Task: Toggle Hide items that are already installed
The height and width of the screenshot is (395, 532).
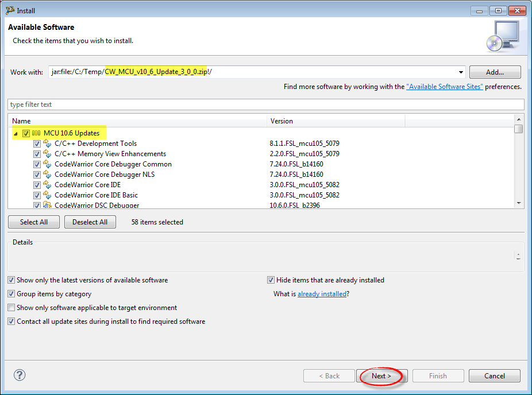Action: point(271,280)
